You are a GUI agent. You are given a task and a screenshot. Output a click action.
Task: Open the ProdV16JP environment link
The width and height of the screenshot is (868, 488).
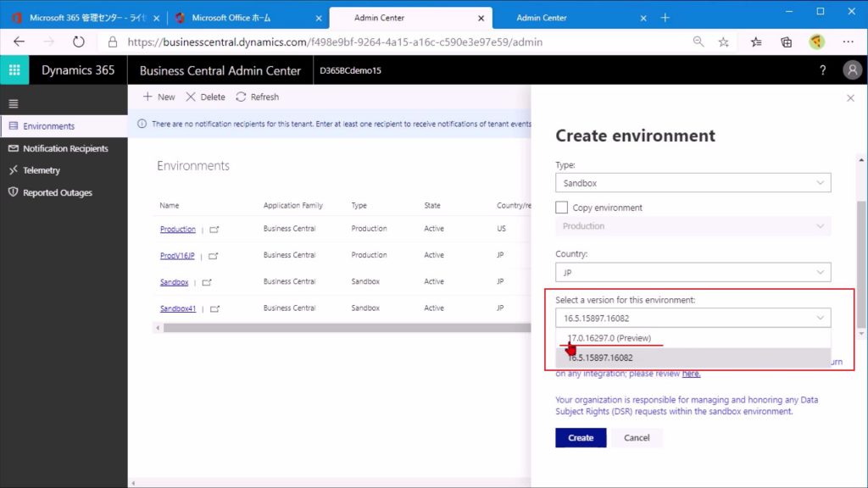tap(177, 256)
